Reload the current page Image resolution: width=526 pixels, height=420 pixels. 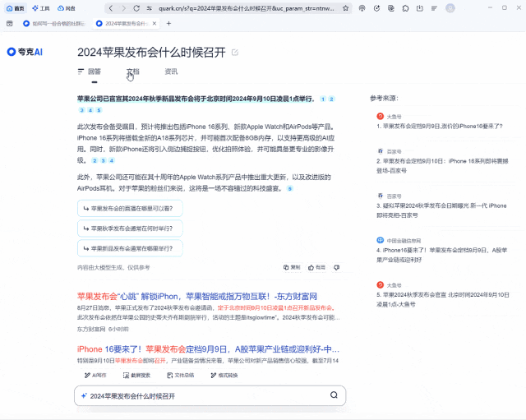click(136, 8)
